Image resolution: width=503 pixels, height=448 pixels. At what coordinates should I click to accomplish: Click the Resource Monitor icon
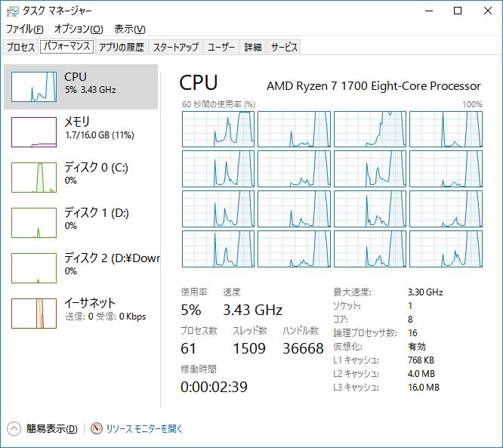point(97,428)
